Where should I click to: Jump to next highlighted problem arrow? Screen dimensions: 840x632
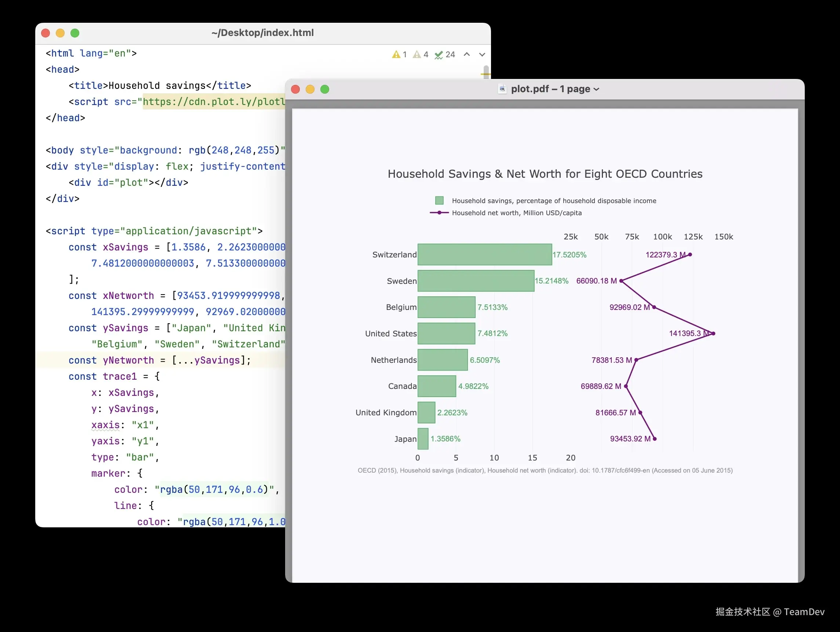(x=482, y=54)
